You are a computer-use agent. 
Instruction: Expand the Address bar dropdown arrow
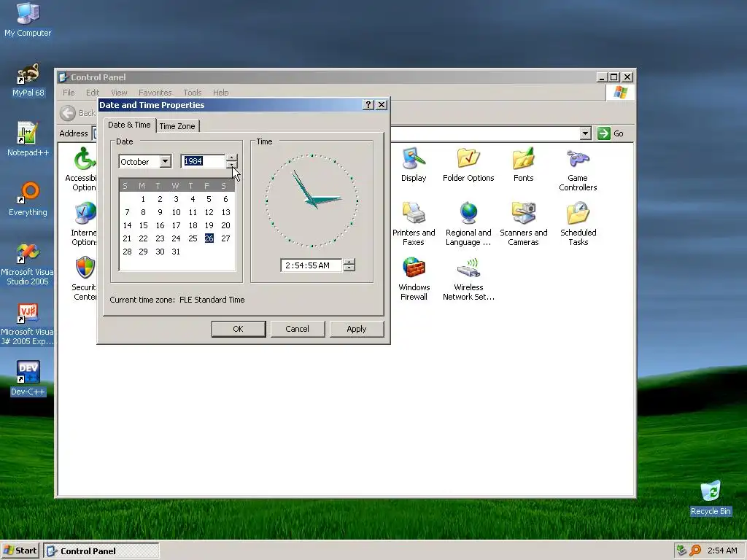[586, 133]
